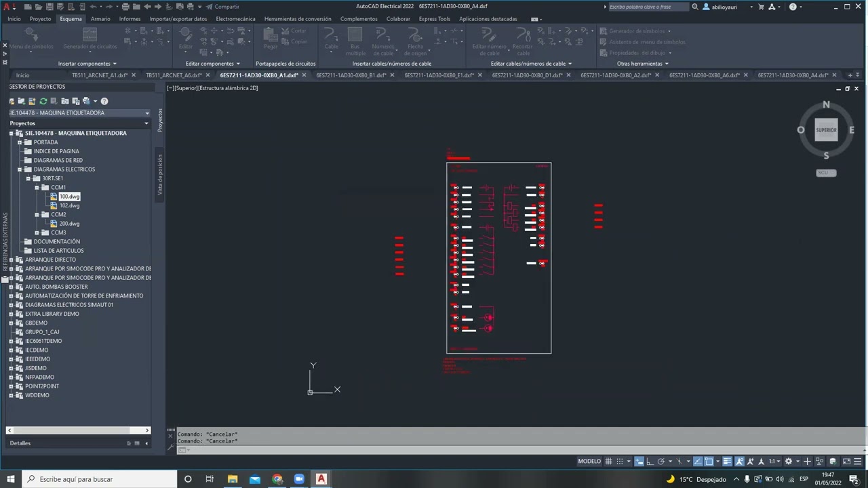Click the Windows taskbar search box

tap(98, 479)
